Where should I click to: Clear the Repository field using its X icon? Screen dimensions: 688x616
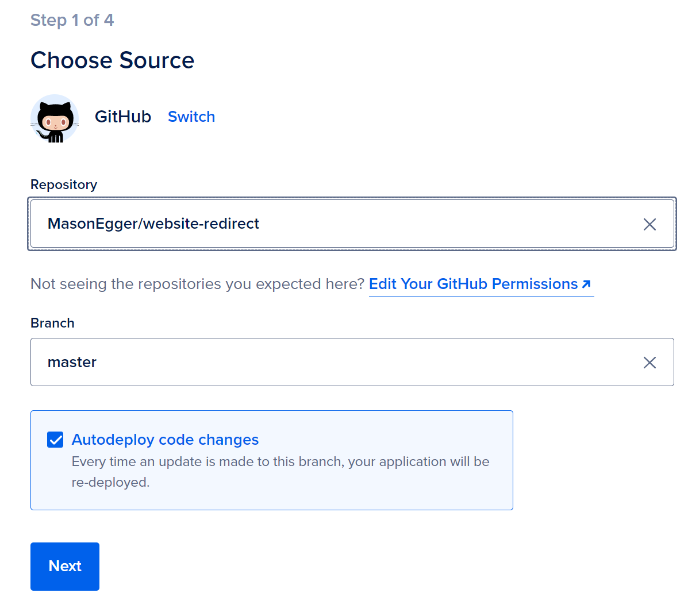coord(649,224)
